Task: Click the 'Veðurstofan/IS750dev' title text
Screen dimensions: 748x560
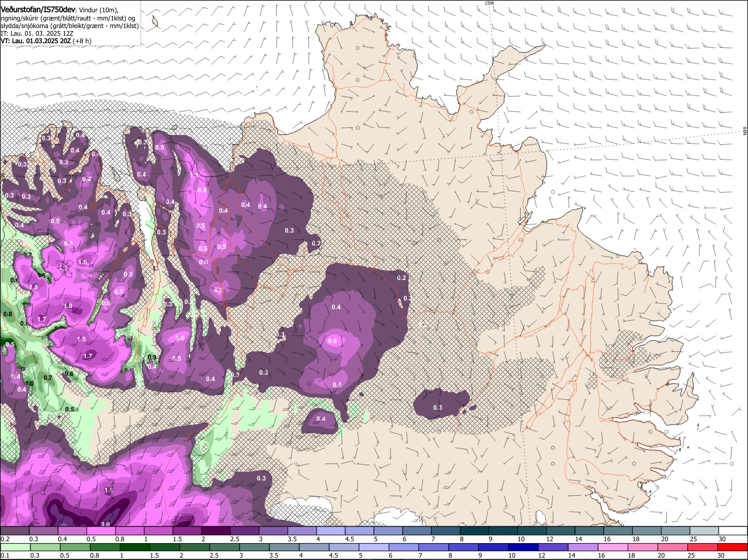Action: pos(38,9)
